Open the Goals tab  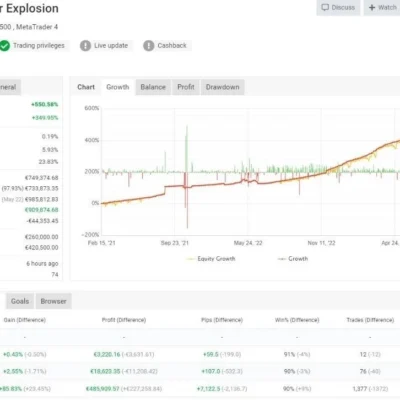click(20, 301)
